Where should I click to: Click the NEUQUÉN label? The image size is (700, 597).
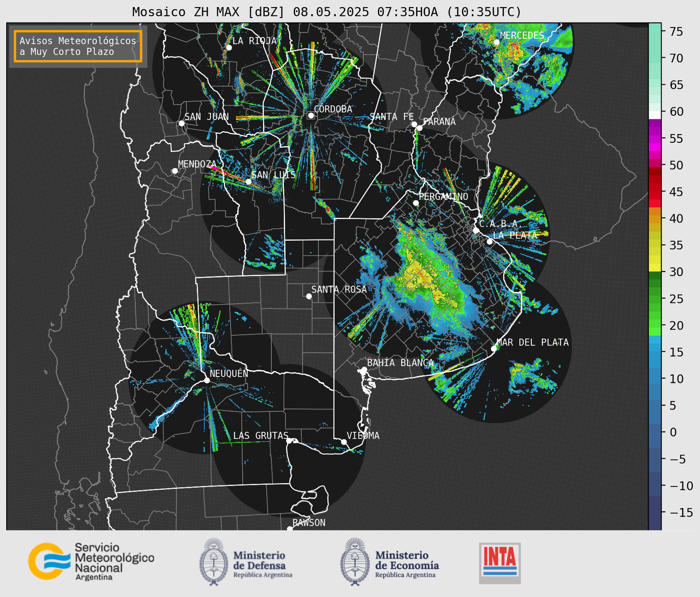click(x=229, y=373)
